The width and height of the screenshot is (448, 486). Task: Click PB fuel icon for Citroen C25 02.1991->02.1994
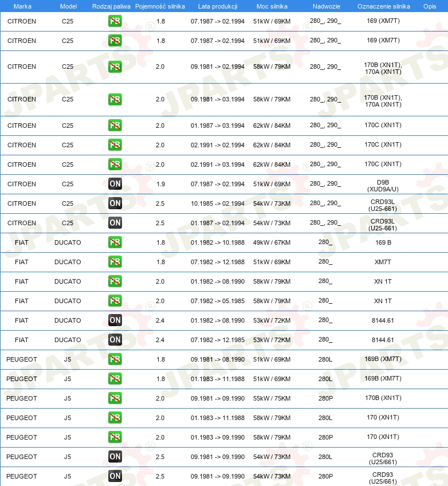(x=115, y=145)
